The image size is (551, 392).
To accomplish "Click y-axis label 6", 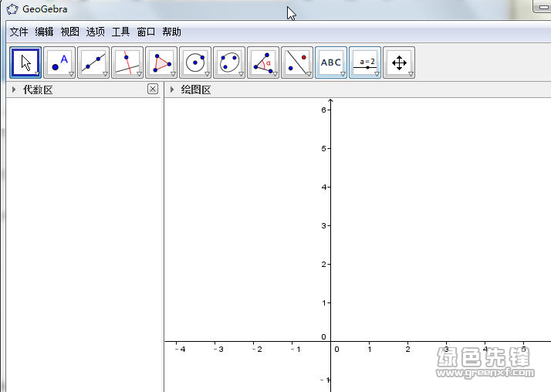I will click(x=323, y=110).
